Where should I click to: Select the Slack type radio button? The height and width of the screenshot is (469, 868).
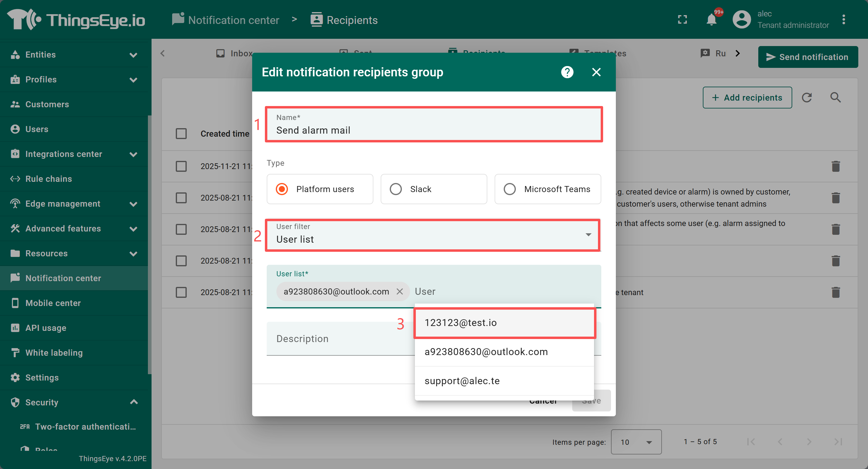pos(396,189)
